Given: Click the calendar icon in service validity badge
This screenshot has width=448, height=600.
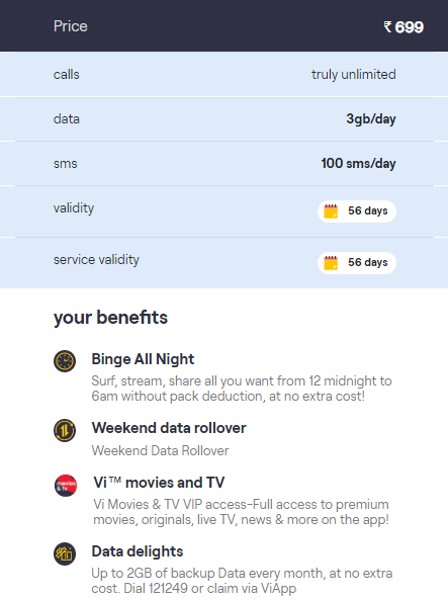Looking at the screenshot, I should (331, 263).
